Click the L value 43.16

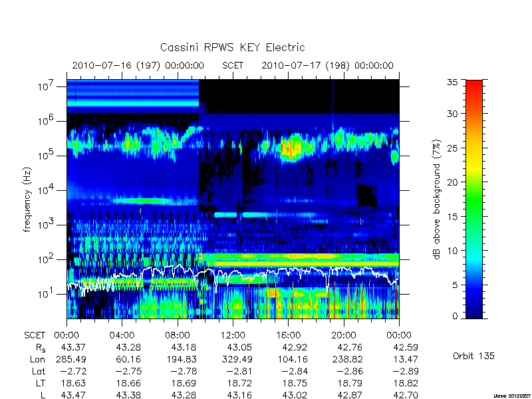pyautogui.click(x=239, y=395)
